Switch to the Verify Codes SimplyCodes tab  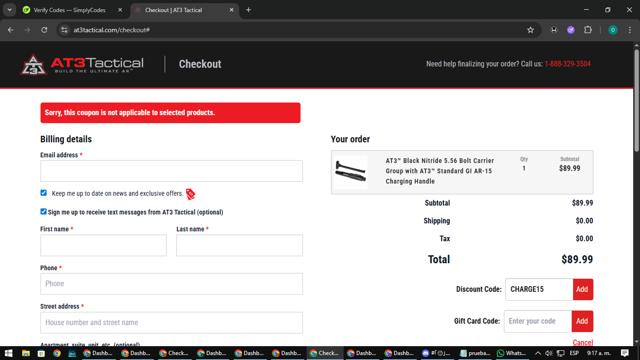click(69, 10)
